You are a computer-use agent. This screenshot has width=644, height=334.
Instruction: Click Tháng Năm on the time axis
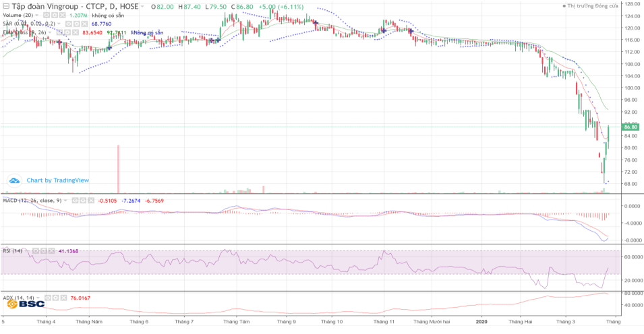[89, 322]
